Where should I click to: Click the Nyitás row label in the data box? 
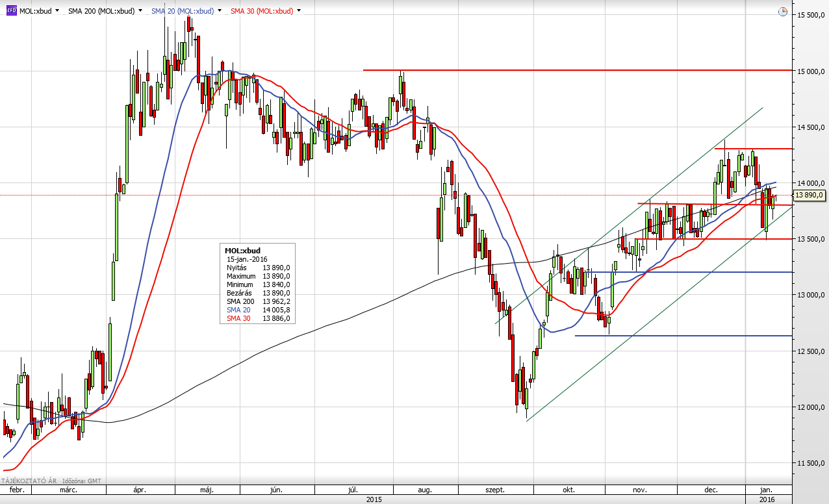pyautogui.click(x=237, y=267)
